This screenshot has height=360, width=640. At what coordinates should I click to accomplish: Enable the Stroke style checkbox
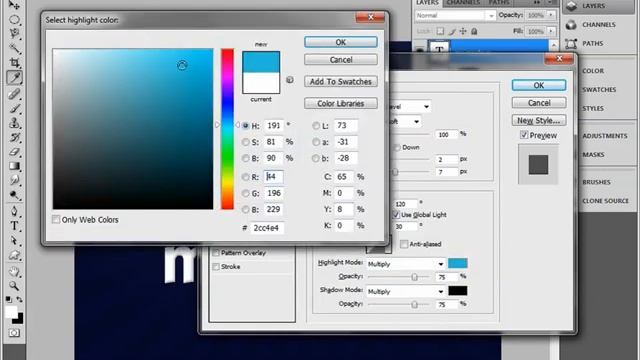pyautogui.click(x=216, y=267)
